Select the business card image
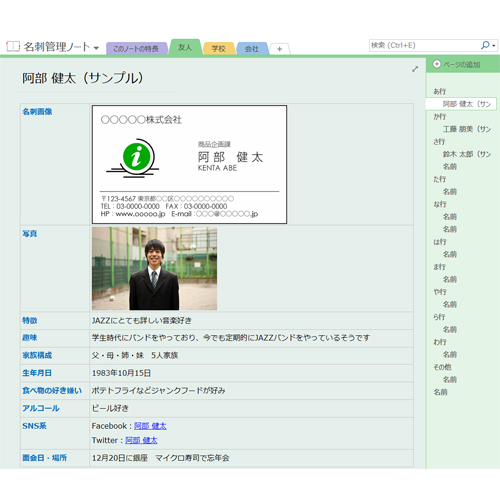This screenshot has width=500, height=500. (x=189, y=164)
